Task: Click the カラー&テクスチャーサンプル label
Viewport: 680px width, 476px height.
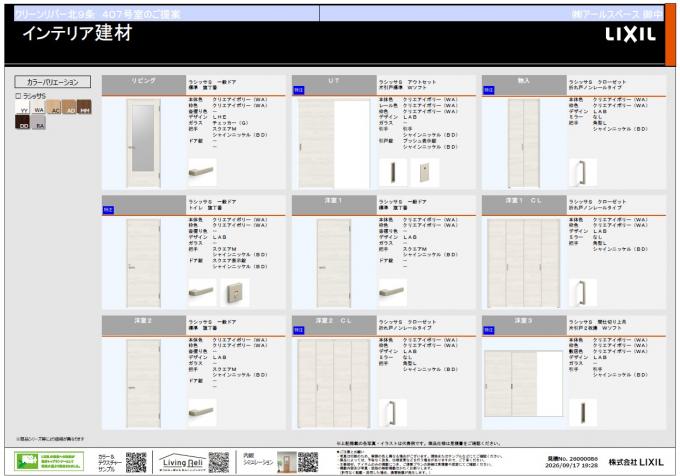Action: (109, 463)
